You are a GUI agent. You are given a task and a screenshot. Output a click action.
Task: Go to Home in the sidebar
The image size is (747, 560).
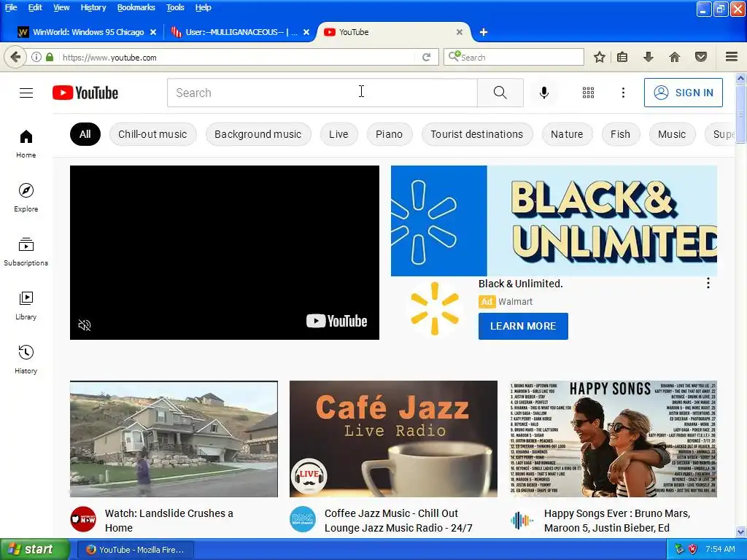click(26, 144)
